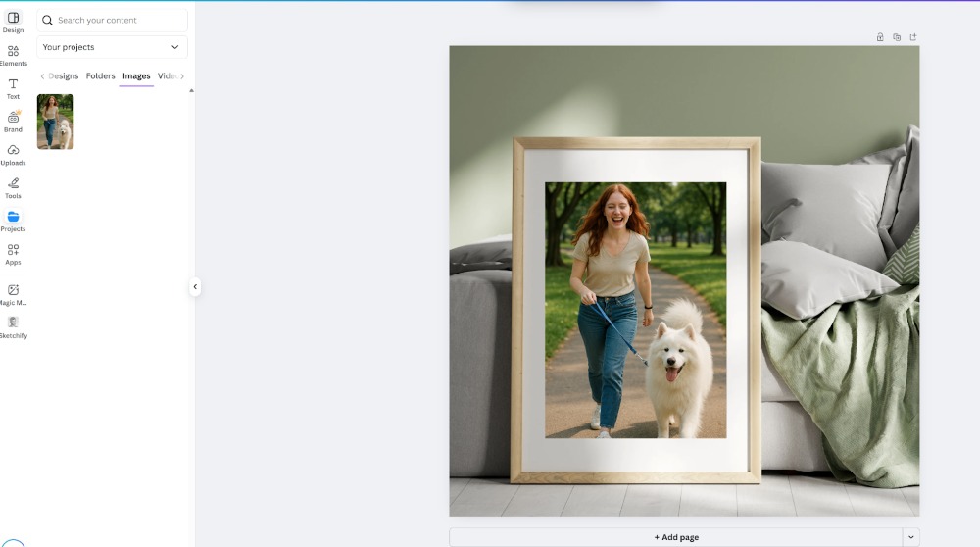Click the + Add page button
The image size is (980, 547).
coord(675,537)
